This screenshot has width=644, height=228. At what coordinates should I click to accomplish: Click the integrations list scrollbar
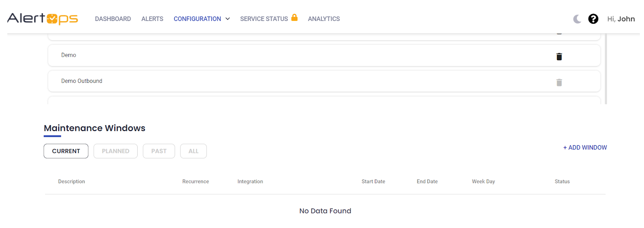605,68
